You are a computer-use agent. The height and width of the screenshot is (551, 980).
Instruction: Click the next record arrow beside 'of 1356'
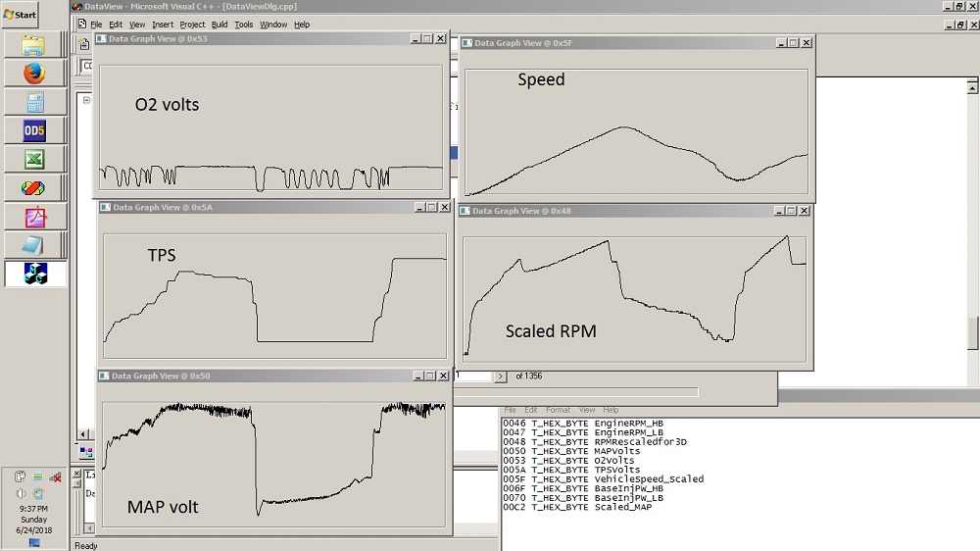[500, 376]
